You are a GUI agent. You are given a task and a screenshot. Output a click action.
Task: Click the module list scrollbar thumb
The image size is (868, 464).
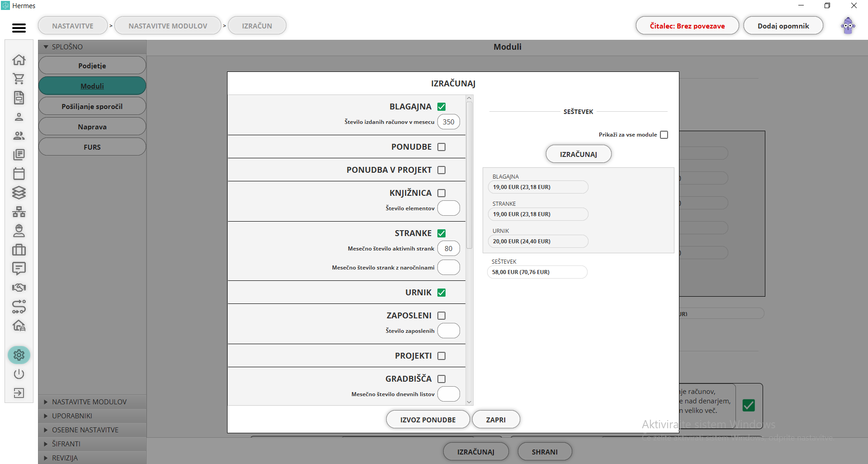tap(469, 175)
